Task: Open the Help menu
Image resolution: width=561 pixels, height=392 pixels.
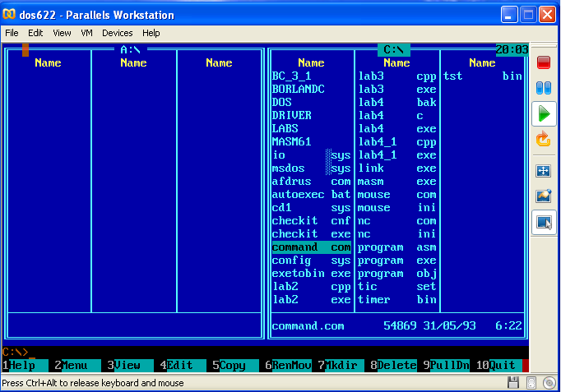Action: tap(151, 33)
